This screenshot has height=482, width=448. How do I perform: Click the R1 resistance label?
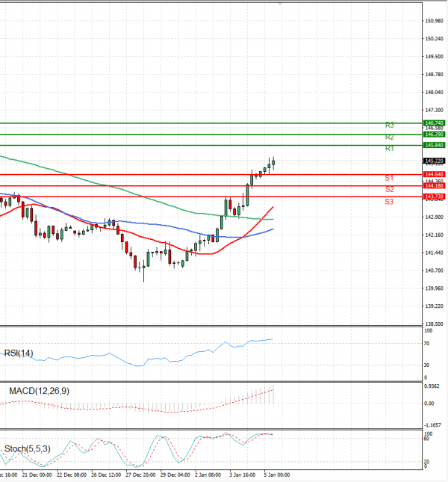tap(389, 149)
